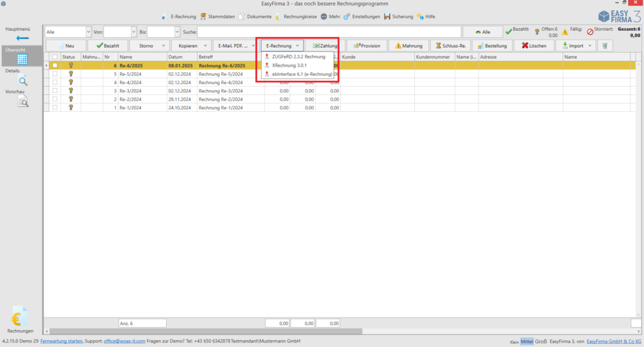
Task: Check the box for row Re-2/2024
Action: pyautogui.click(x=55, y=99)
